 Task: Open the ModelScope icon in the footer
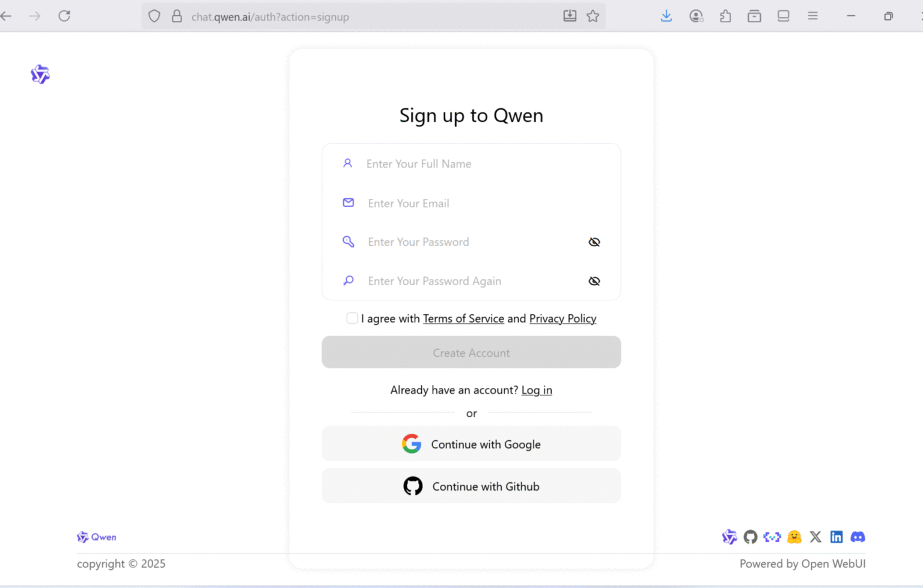[772, 537]
